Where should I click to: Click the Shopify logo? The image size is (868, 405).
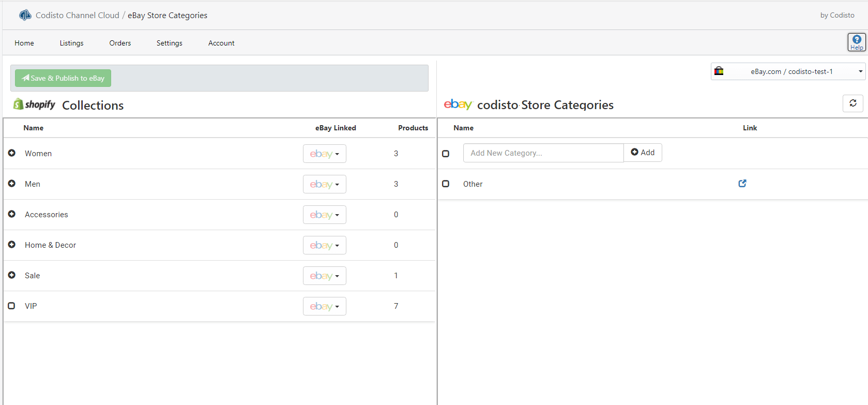point(34,104)
